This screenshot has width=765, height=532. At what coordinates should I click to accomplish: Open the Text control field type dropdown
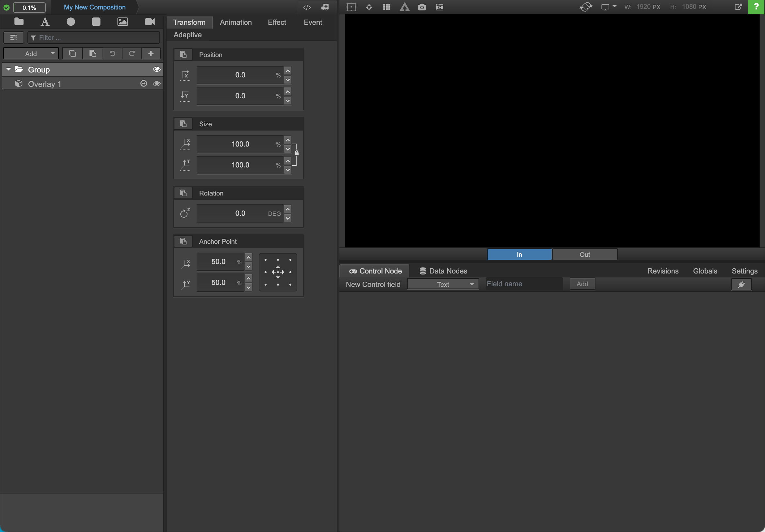tap(443, 284)
